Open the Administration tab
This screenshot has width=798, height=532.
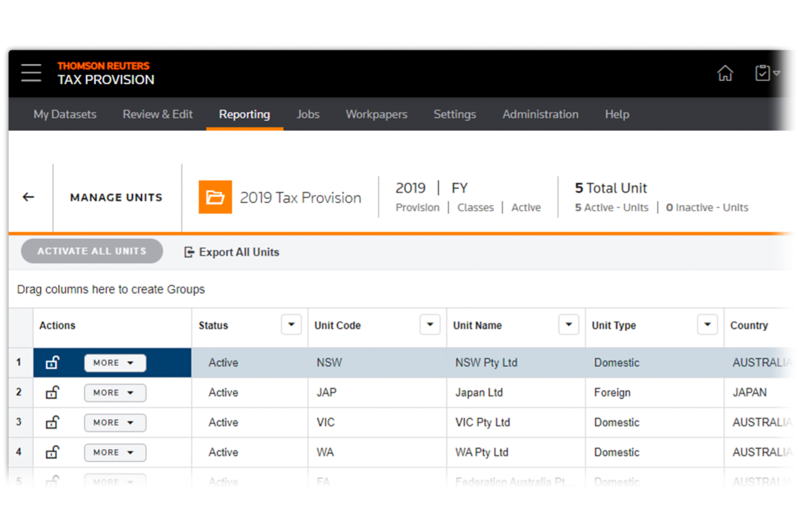click(x=540, y=114)
